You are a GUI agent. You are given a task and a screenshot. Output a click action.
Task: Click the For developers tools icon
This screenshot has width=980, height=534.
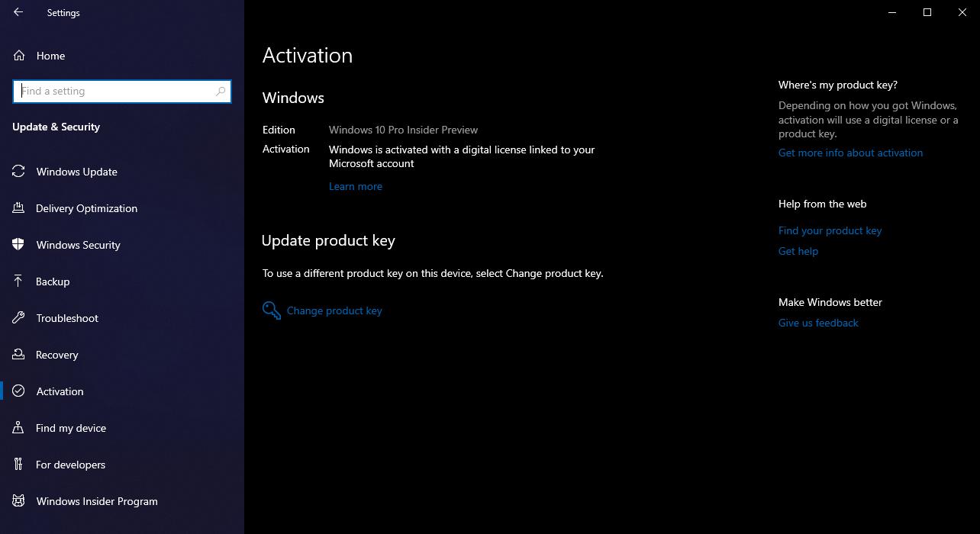[x=19, y=465]
